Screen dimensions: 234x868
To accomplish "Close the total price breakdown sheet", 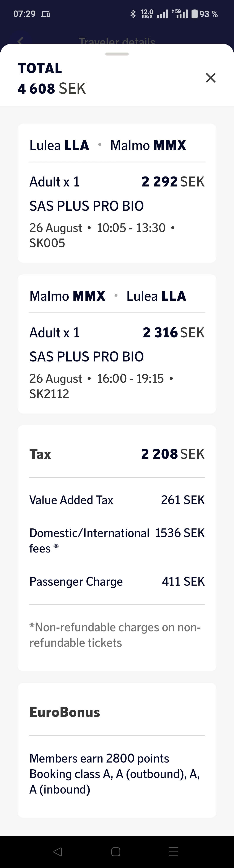I will click(210, 78).
